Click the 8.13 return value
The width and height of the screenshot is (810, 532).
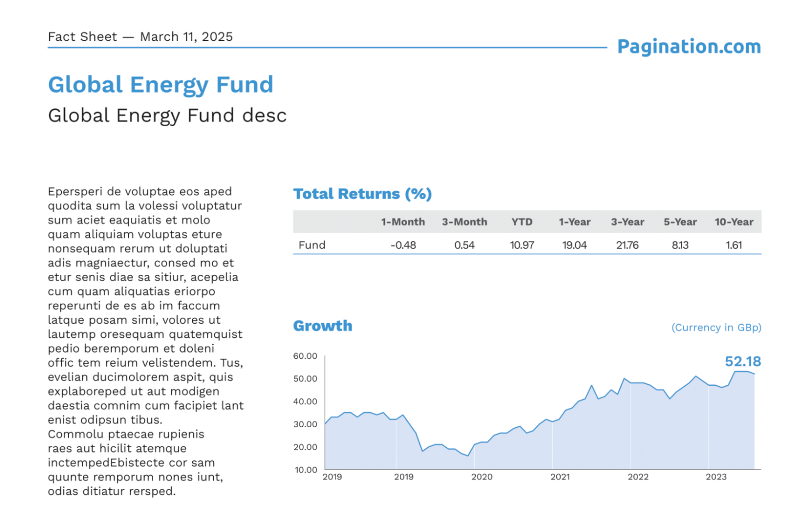[x=680, y=245]
